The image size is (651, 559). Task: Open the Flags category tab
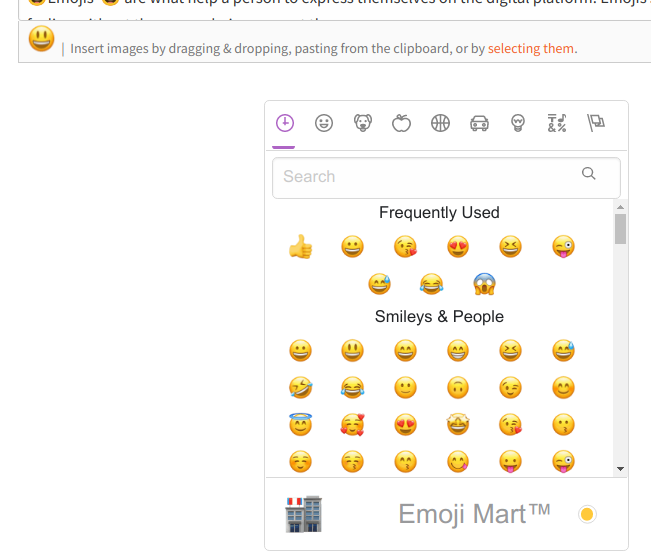click(x=596, y=123)
